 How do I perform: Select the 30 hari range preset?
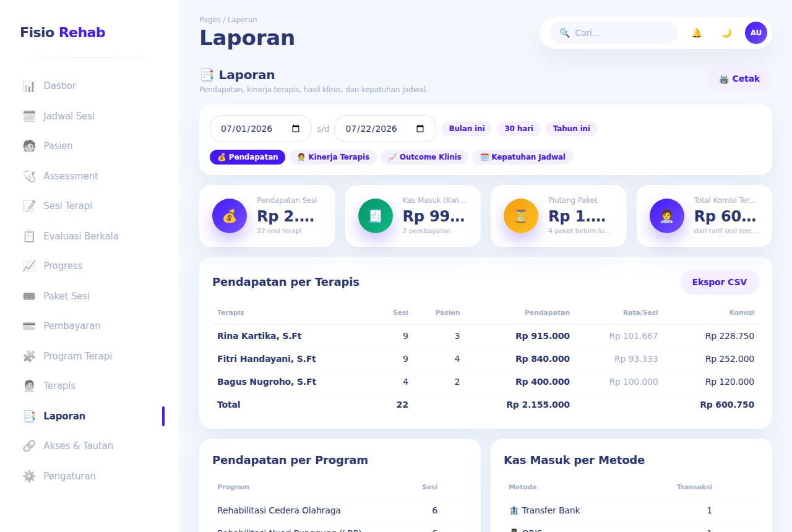coord(519,129)
